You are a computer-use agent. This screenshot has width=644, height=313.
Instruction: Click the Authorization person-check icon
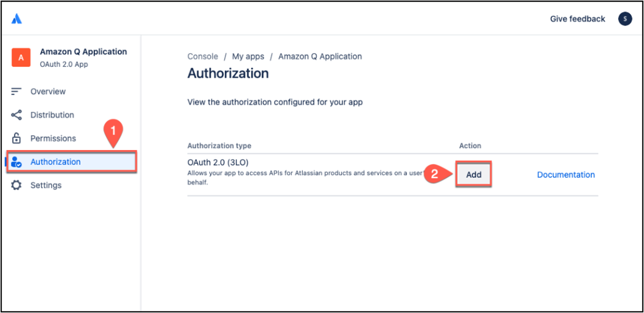pyautogui.click(x=16, y=162)
